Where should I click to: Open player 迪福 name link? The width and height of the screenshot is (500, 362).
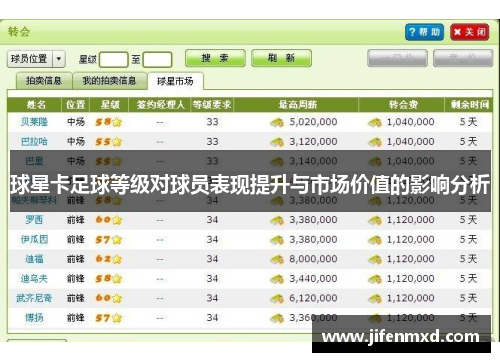(34, 259)
